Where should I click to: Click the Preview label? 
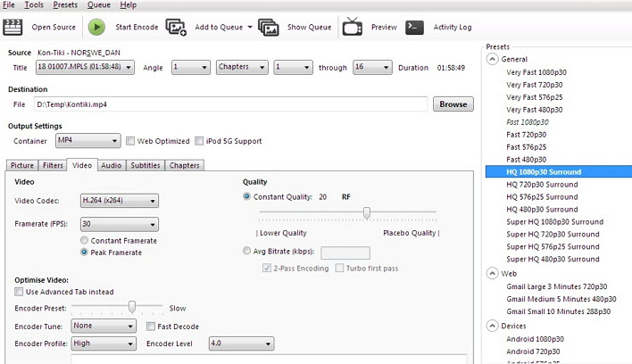[384, 27]
